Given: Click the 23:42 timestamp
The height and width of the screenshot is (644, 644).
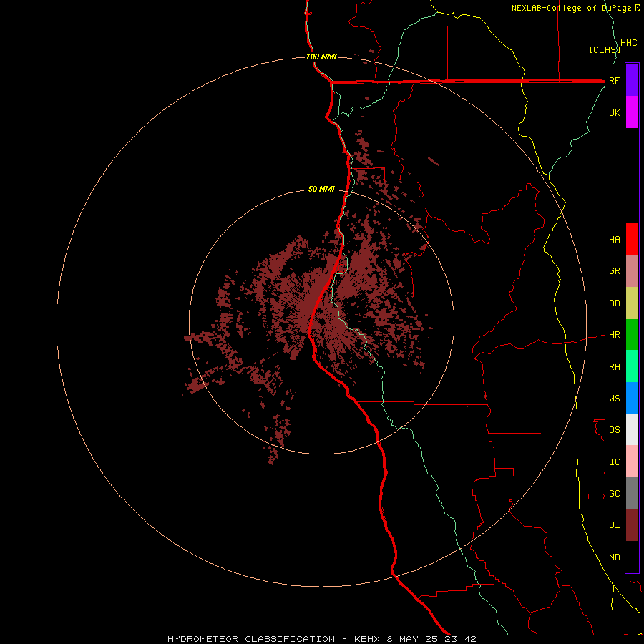Looking at the screenshot, I should pos(460,639).
